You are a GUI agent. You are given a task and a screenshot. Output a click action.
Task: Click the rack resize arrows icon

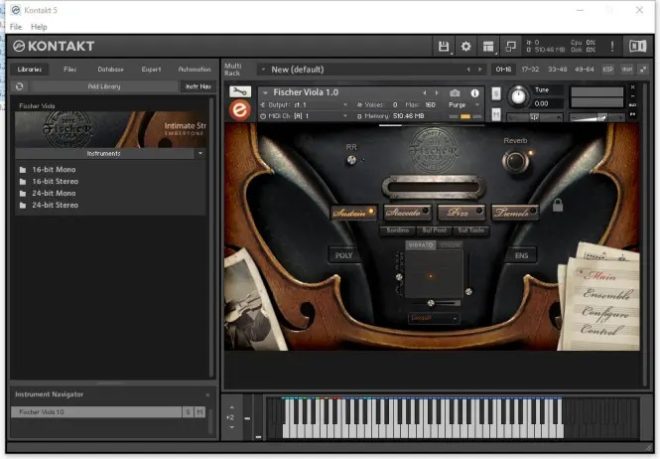click(x=643, y=69)
